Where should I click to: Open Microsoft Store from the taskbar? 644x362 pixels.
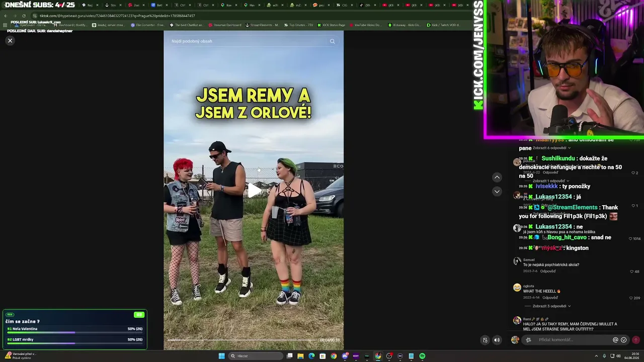coord(323,356)
